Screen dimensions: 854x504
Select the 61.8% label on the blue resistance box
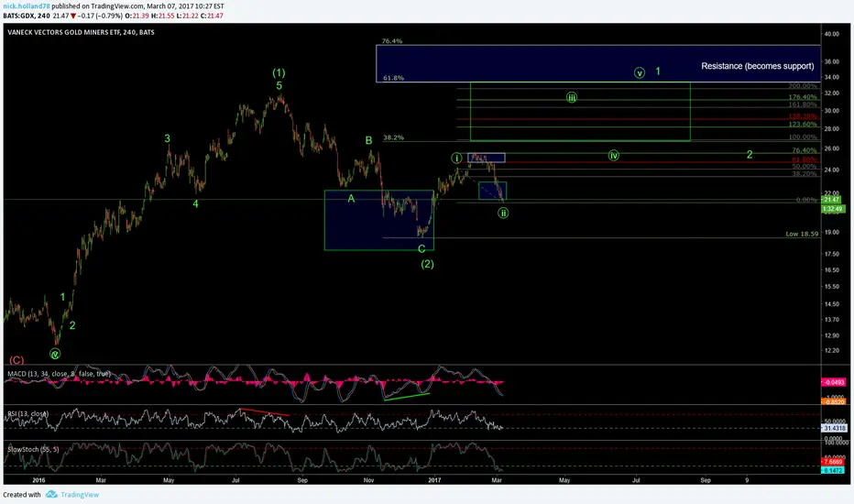pyautogui.click(x=393, y=78)
